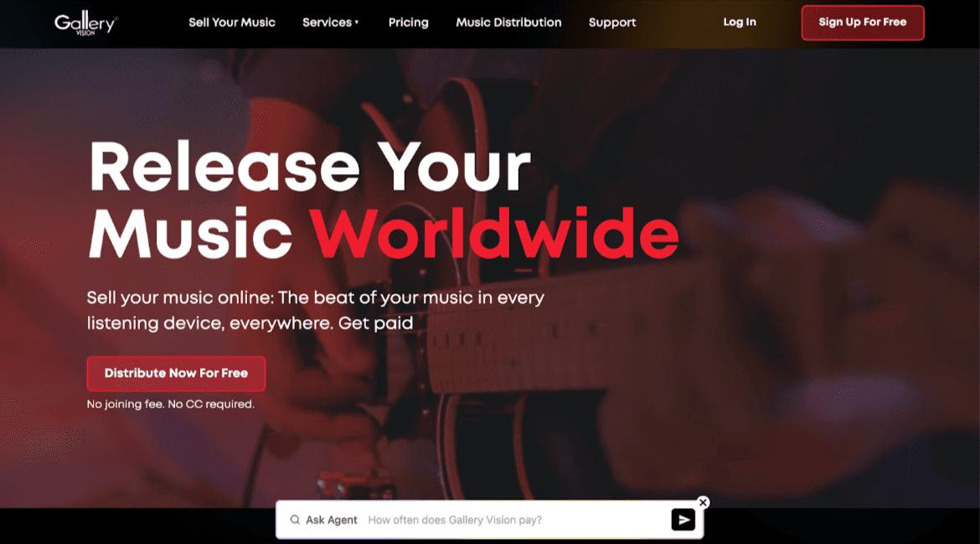Open the Support page

612,23
